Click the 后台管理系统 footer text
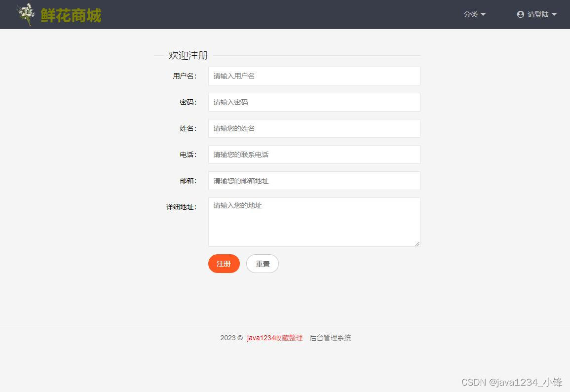 pos(330,338)
